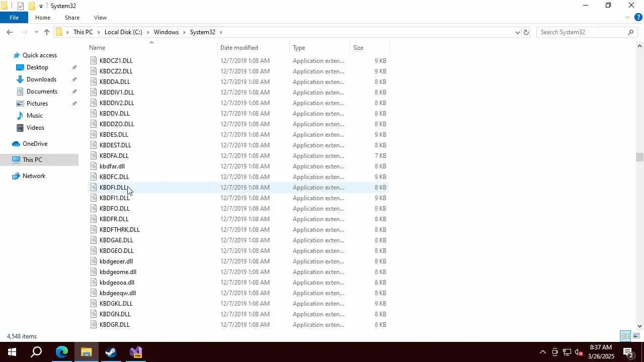Switch to details view layout icon

click(x=625, y=336)
